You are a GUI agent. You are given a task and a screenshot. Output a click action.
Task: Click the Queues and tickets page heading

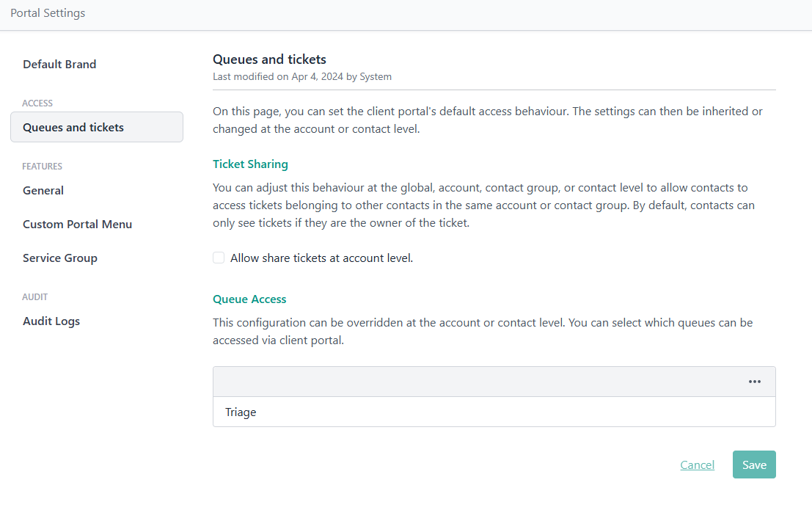[269, 59]
